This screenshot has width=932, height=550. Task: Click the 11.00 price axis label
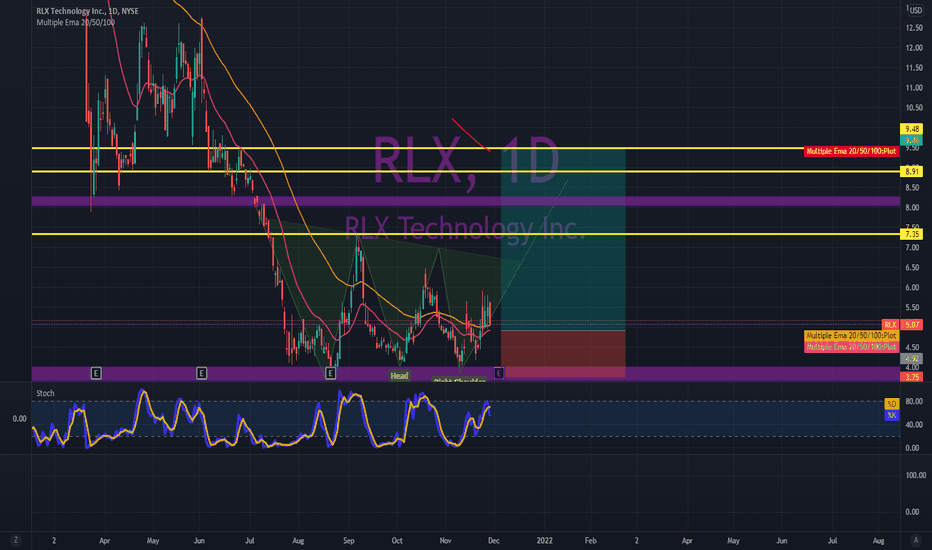914,87
